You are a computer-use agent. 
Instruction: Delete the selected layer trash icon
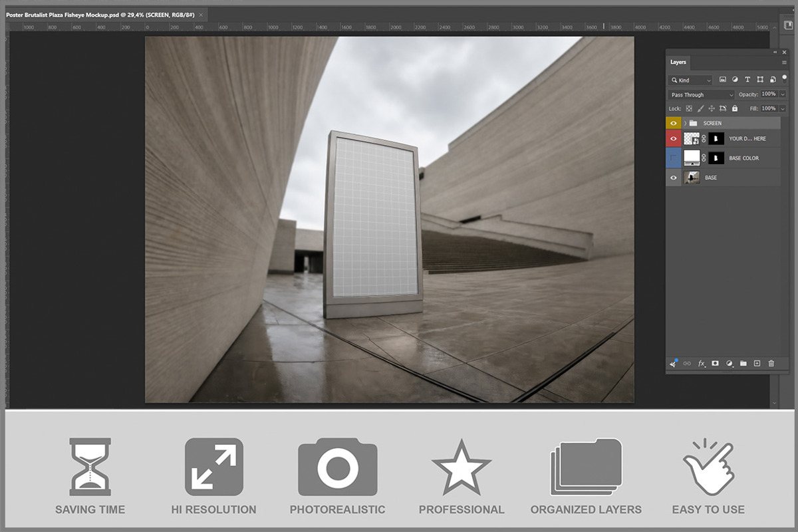(771, 364)
